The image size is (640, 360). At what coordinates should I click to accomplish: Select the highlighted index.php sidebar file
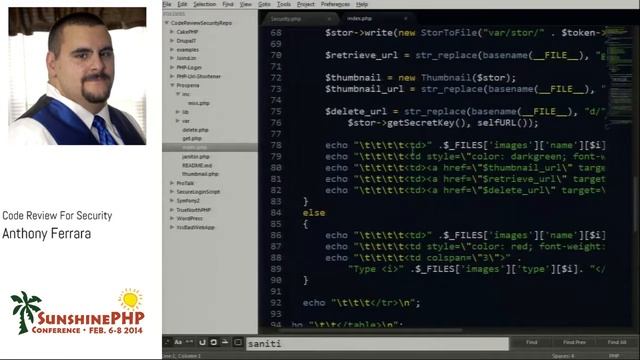210,147
